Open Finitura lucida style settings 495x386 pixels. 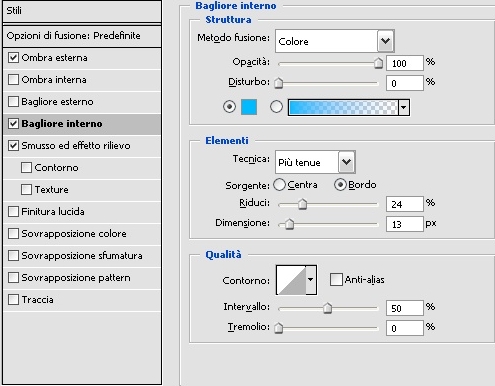pos(53,212)
